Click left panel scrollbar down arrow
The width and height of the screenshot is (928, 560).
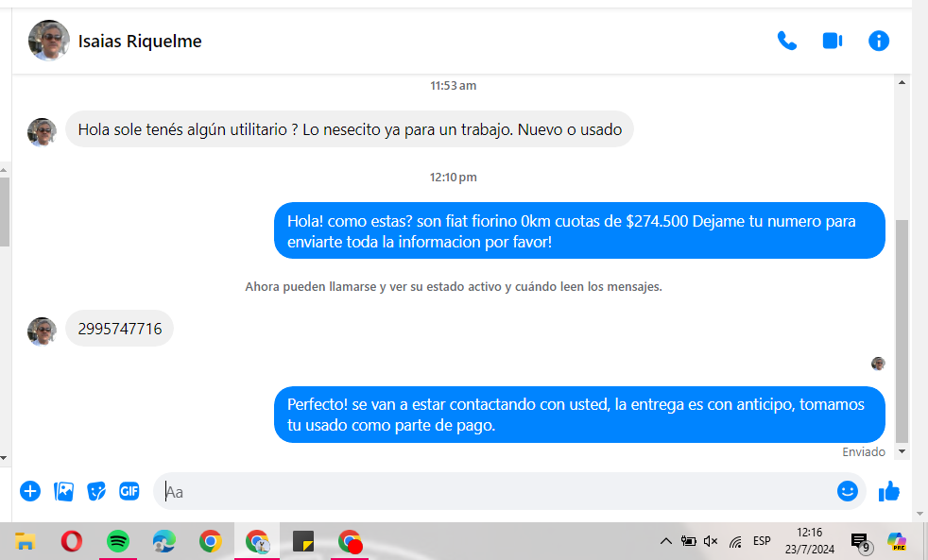[x=4, y=458]
